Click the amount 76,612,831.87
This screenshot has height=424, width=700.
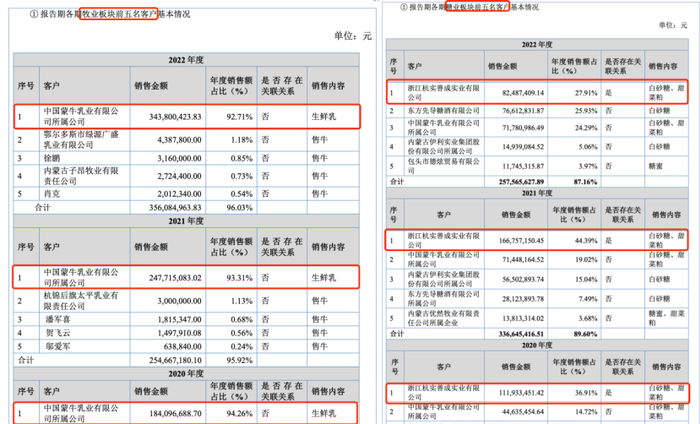(523, 111)
